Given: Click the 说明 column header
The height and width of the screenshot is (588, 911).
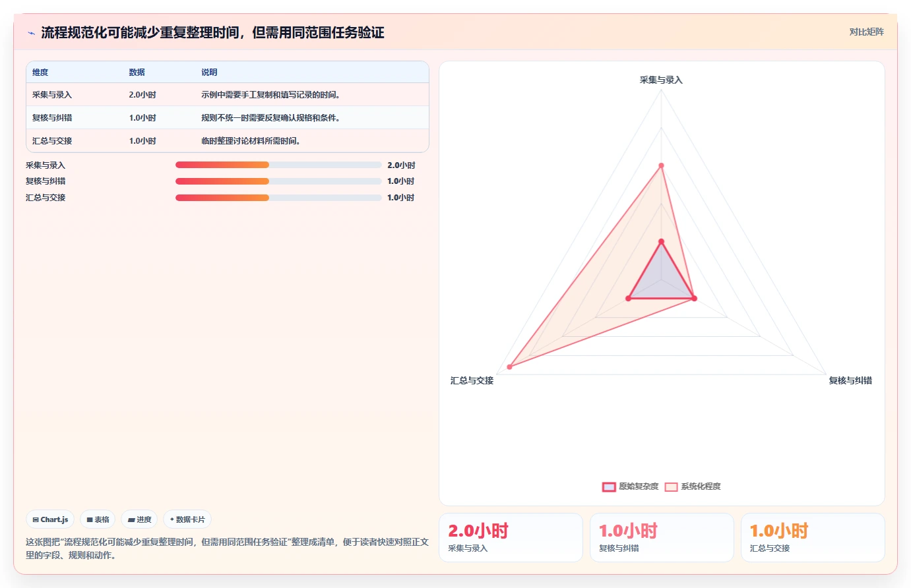Looking at the screenshot, I should (x=209, y=73).
